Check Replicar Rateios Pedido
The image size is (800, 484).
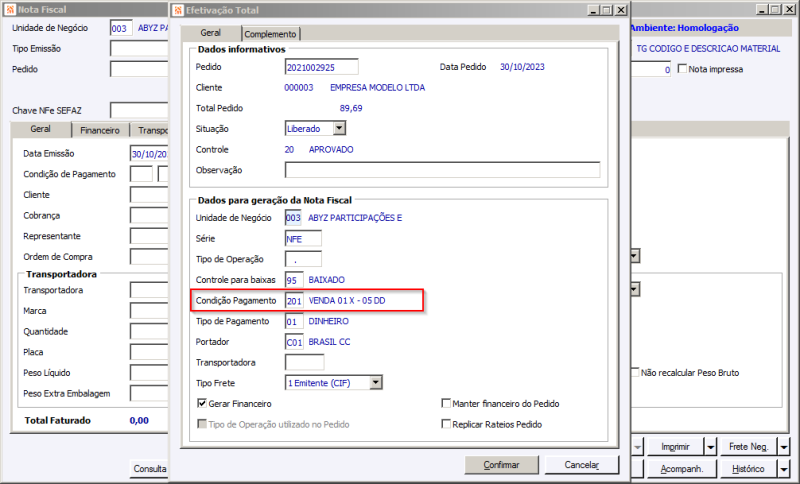(445, 424)
